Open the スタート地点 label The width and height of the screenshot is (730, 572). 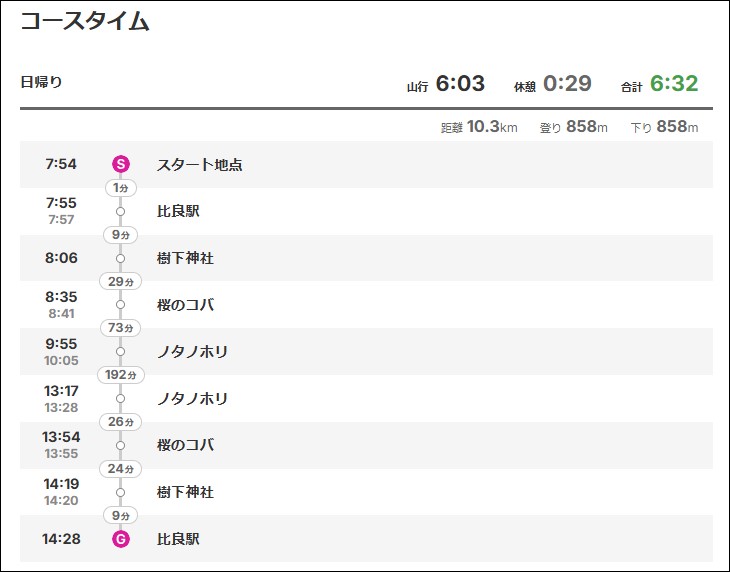point(200,165)
